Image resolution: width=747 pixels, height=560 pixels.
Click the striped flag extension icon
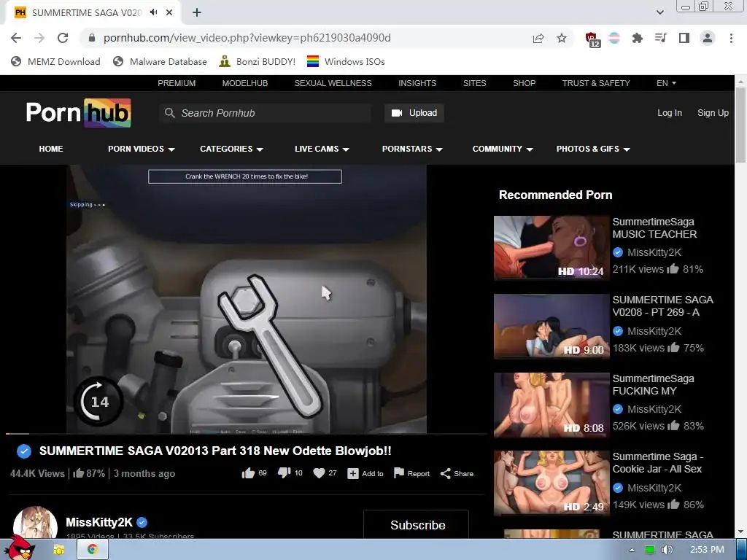tap(614, 38)
